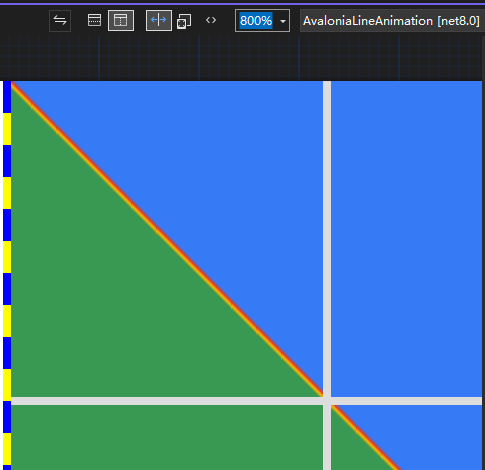Click the blue-yellow dashed stripe on left edge
Viewport: 485px width, 470px height.
[7, 275]
